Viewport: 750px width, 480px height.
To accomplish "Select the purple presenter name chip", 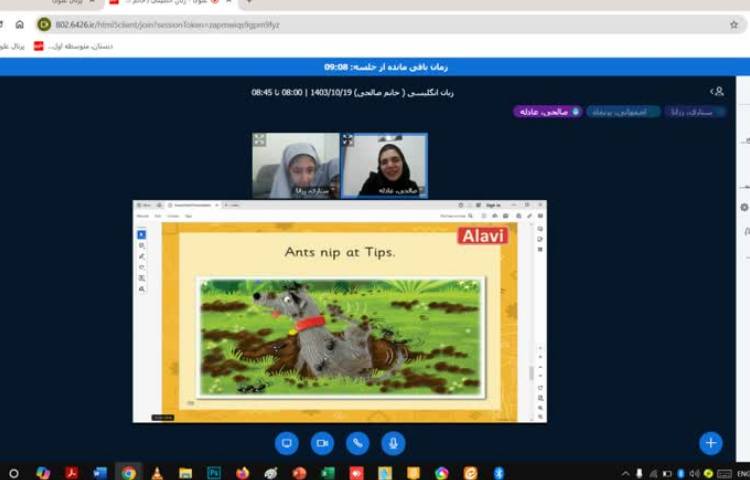I will coord(548,112).
